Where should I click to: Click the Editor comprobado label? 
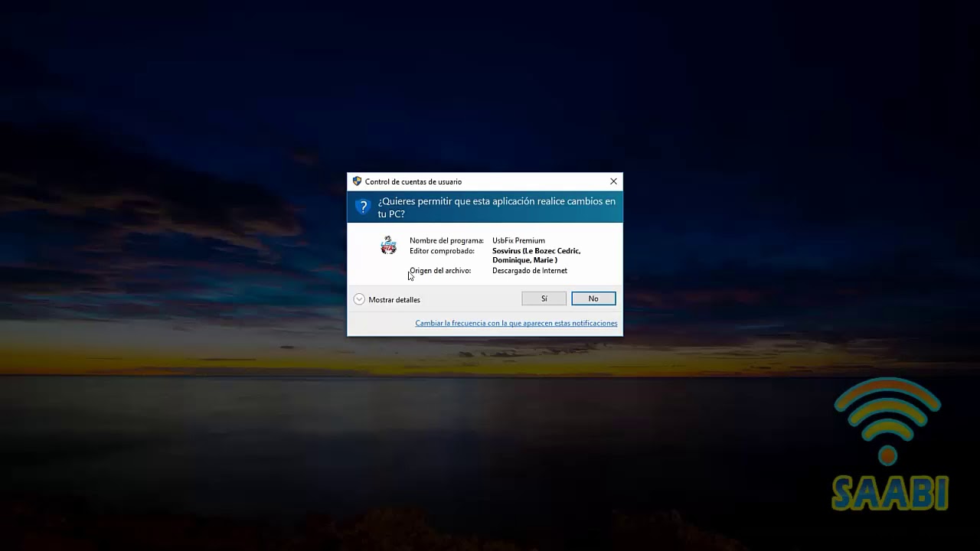(x=442, y=250)
